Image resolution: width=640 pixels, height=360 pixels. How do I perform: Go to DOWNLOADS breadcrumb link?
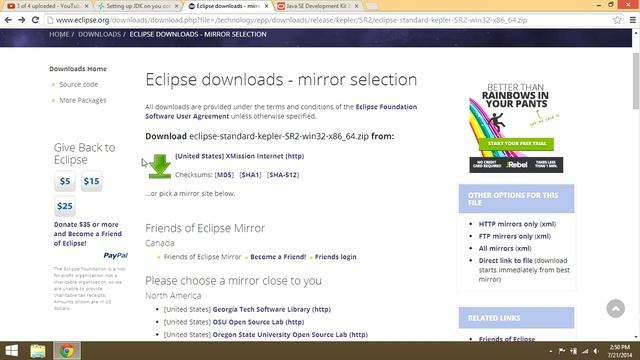coord(100,34)
